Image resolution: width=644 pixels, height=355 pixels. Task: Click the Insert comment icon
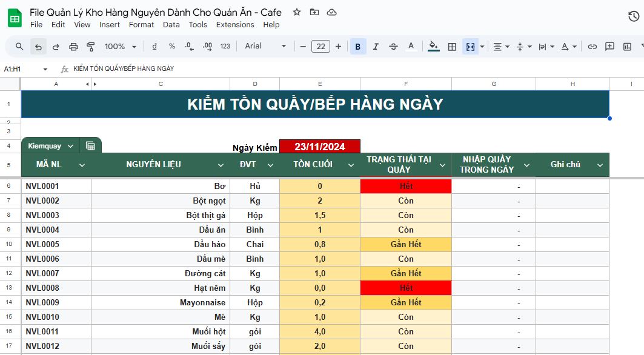610,47
